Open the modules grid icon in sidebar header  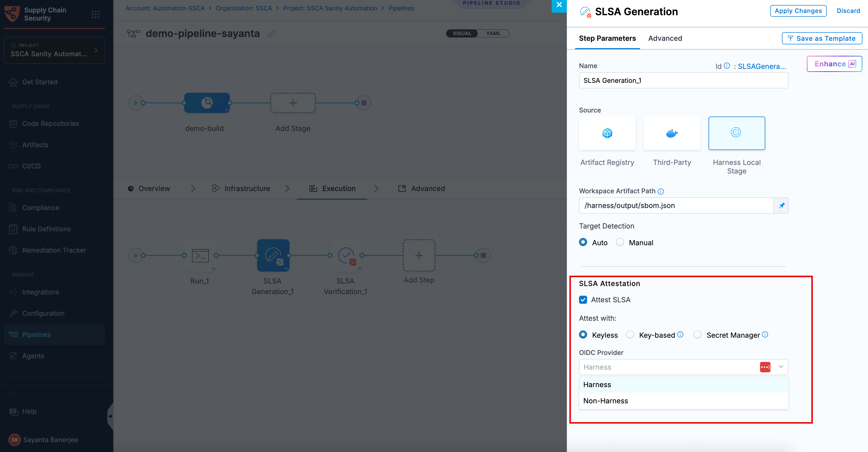coord(95,14)
